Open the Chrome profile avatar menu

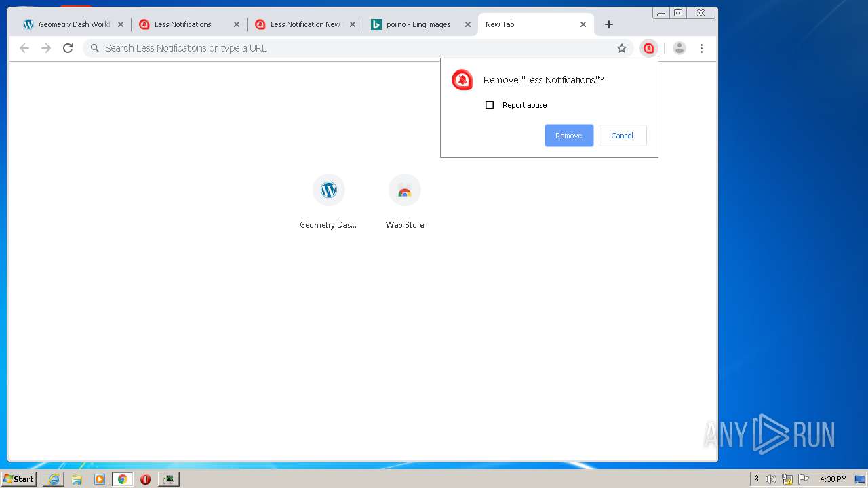click(679, 48)
